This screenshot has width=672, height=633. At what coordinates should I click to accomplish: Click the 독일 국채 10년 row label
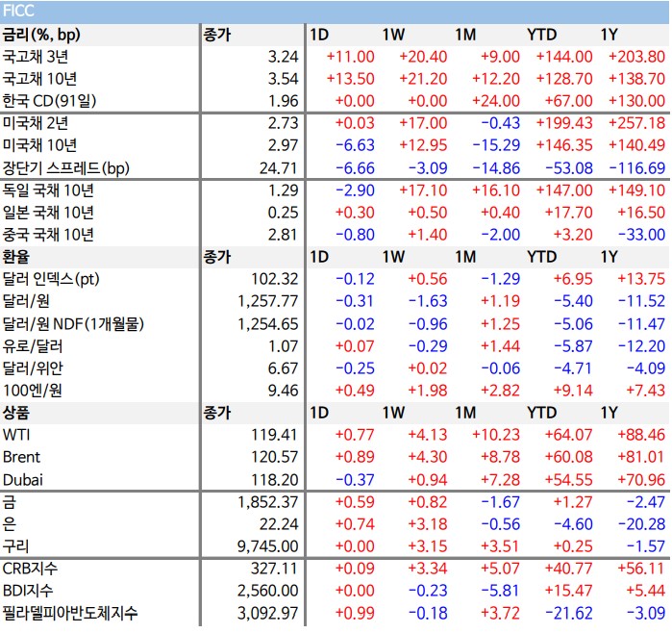pyautogui.click(x=48, y=190)
